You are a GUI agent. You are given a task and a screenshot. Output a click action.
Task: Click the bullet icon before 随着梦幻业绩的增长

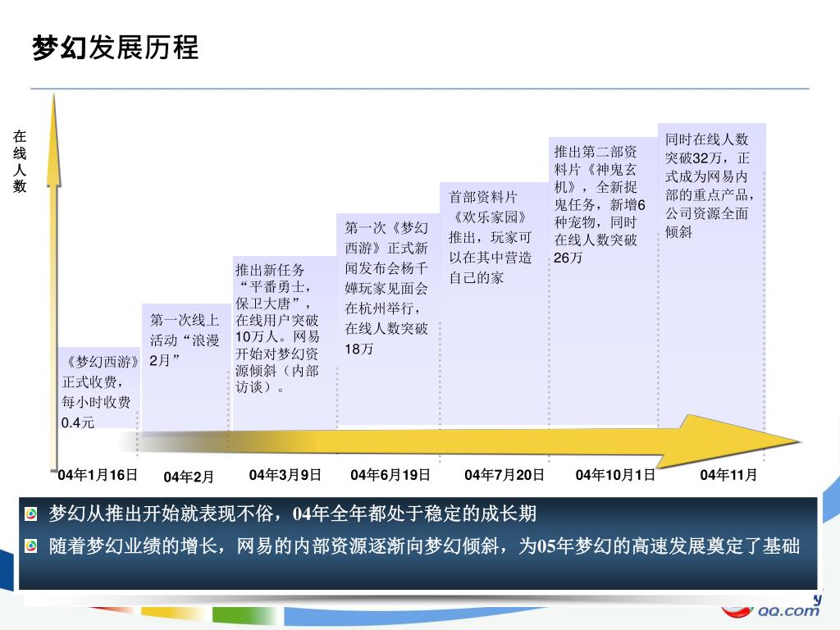click(x=31, y=547)
